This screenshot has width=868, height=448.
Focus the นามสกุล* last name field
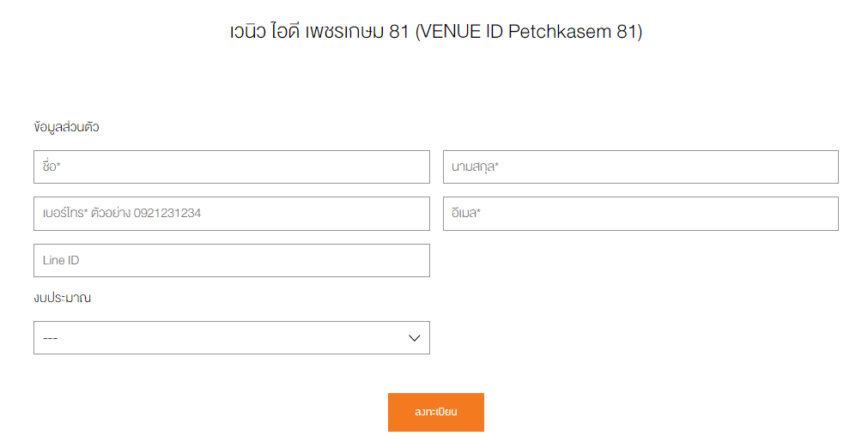[640, 166]
